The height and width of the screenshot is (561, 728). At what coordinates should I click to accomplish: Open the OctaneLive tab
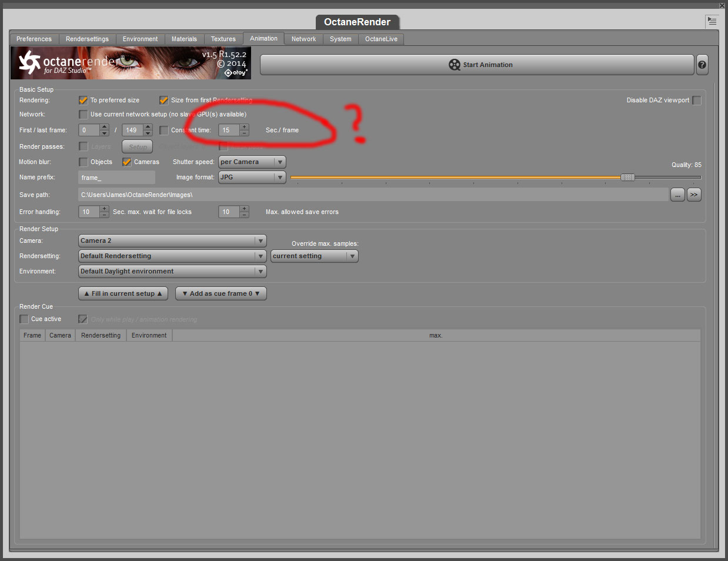point(381,39)
